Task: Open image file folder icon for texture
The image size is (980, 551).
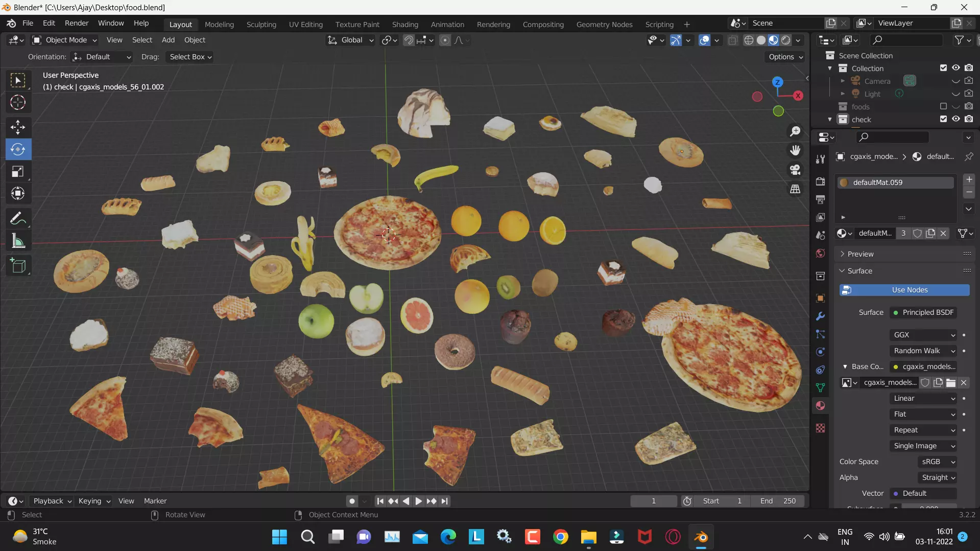Action: tap(951, 382)
